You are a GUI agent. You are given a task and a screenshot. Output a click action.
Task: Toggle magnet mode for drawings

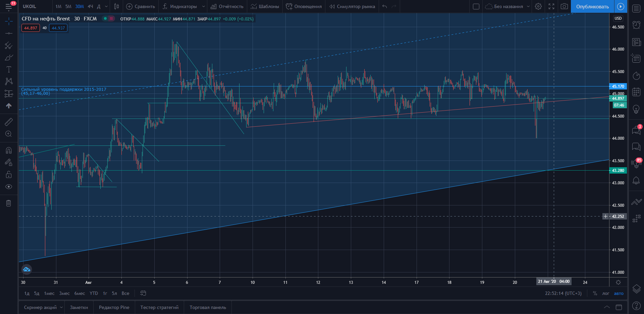click(x=9, y=150)
